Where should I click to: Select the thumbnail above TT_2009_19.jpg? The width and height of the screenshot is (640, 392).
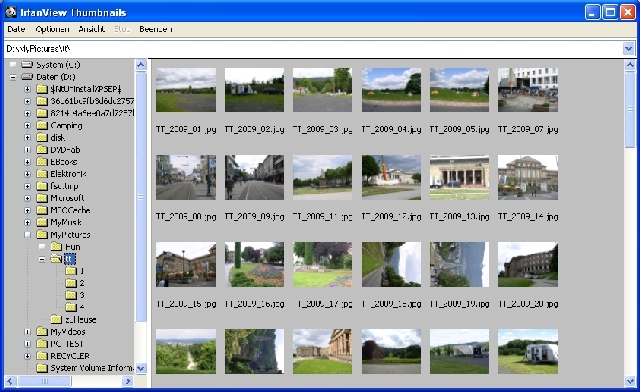459,265
